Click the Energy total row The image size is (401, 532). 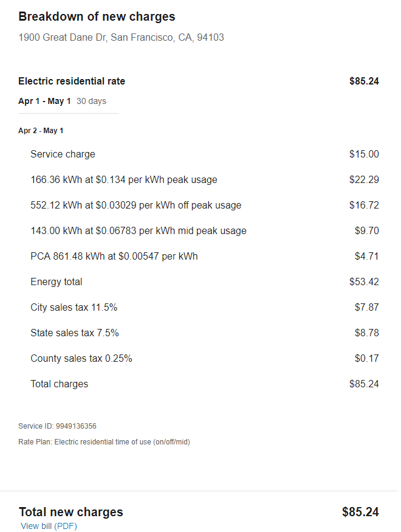(205, 282)
